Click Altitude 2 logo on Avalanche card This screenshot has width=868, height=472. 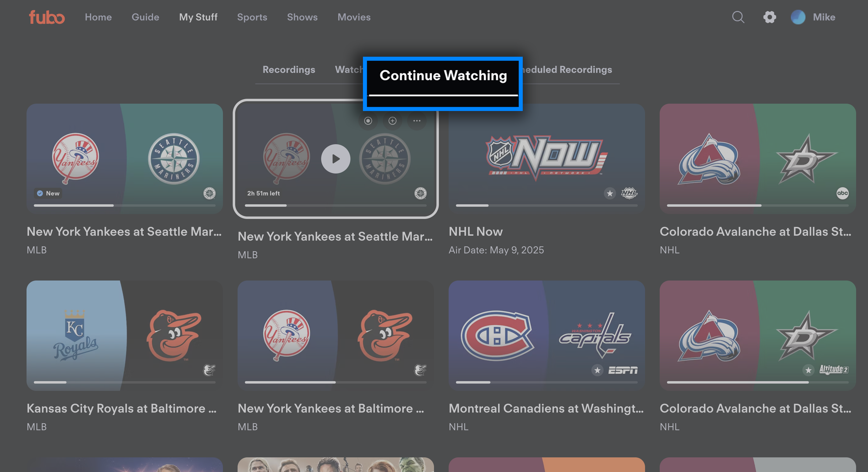point(834,370)
